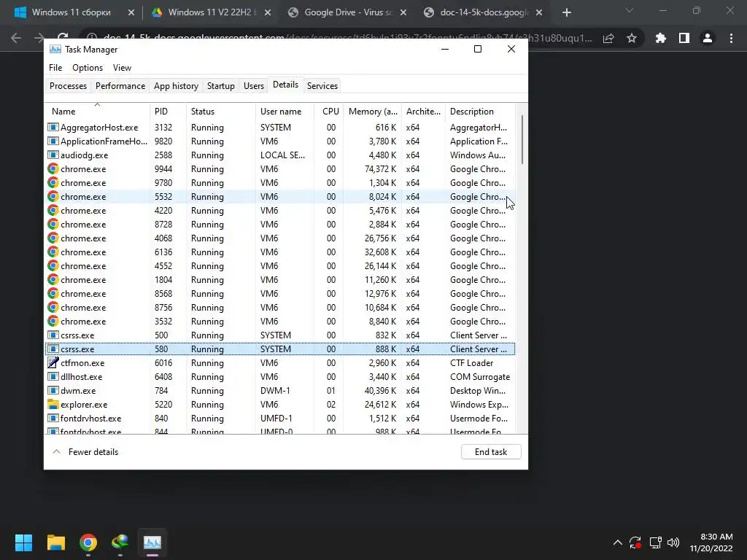Sort by the User name column header
The height and width of the screenshot is (560, 747).
pyautogui.click(x=285, y=112)
